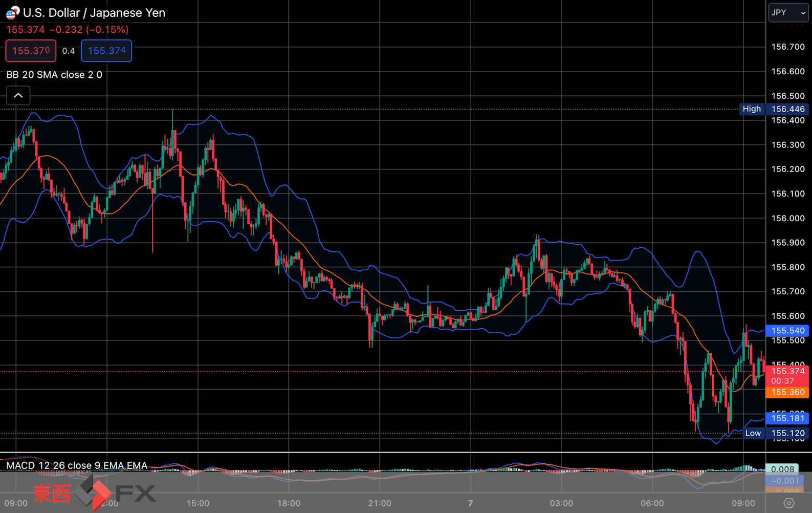Click the blue 155.540 upper band label
Image resolution: width=812 pixels, height=513 pixels.
pyautogui.click(x=787, y=331)
